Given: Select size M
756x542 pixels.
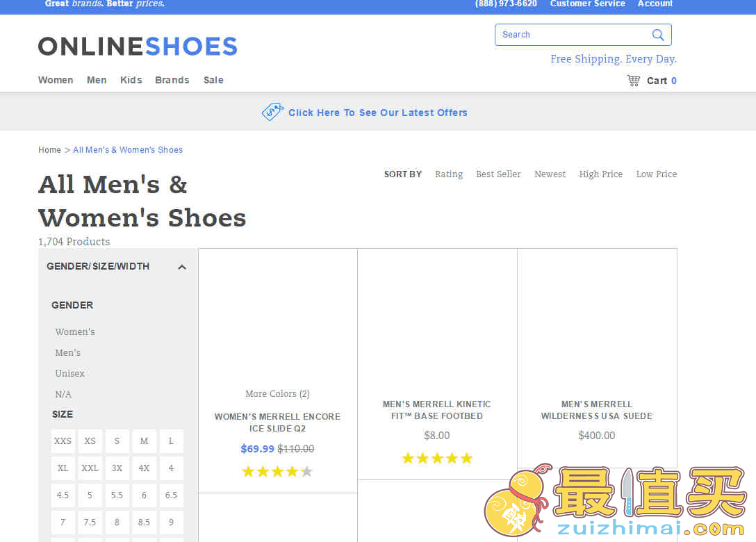Looking at the screenshot, I should 144,441.
